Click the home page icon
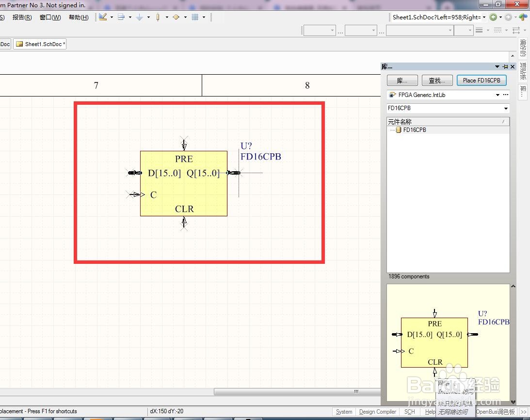Viewport: 530px width, 420px height. [523, 17]
